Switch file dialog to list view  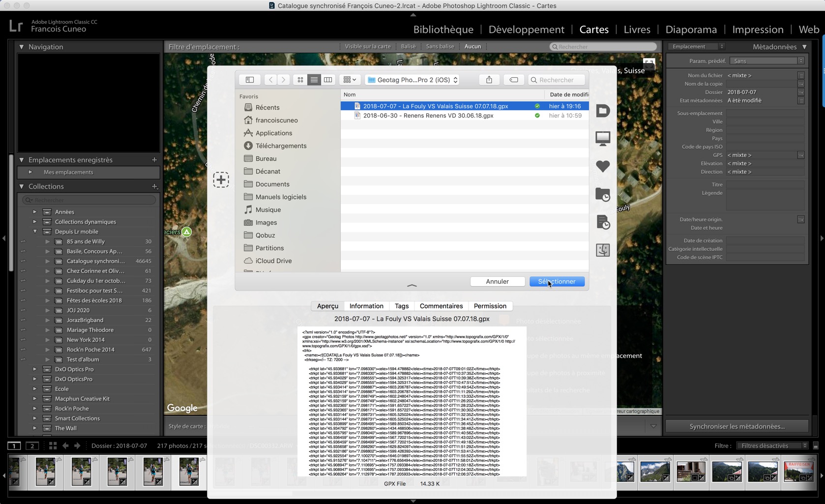(314, 80)
